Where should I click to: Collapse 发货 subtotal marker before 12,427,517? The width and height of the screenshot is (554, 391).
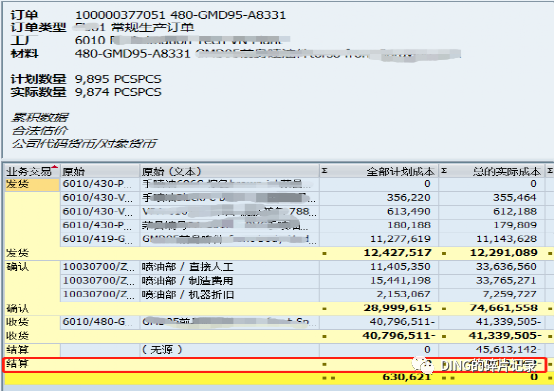[x=324, y=253]
